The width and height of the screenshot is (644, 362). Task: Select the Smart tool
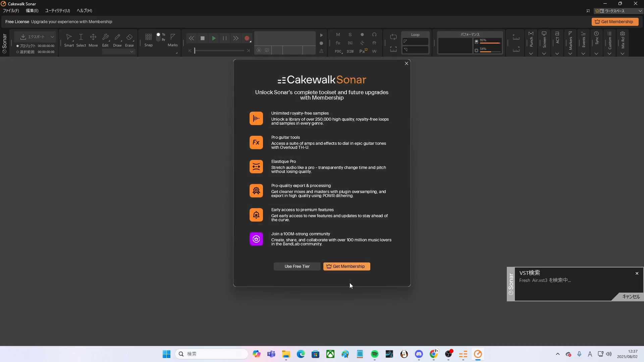69,40
